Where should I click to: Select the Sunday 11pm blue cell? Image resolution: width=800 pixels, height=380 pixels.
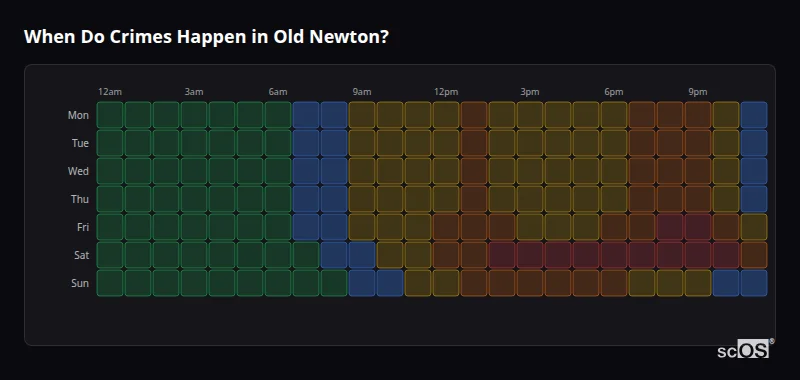[x=754, y=283]
